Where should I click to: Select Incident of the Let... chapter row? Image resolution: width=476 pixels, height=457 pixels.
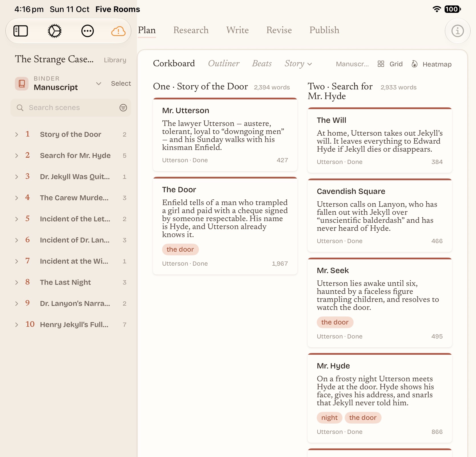(71, 219)
